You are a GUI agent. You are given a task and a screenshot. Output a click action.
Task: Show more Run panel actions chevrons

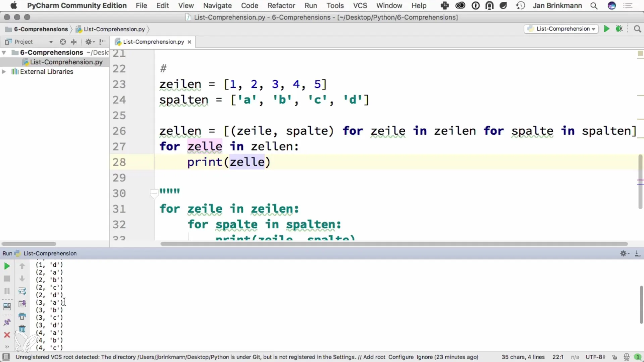[x=7, y=347]
